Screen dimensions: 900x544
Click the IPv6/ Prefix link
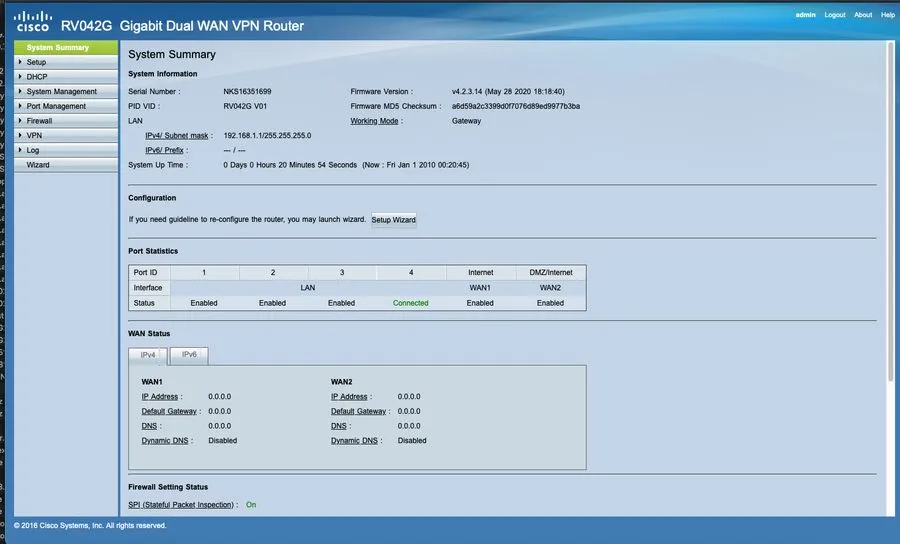click(x=164, y=150)
